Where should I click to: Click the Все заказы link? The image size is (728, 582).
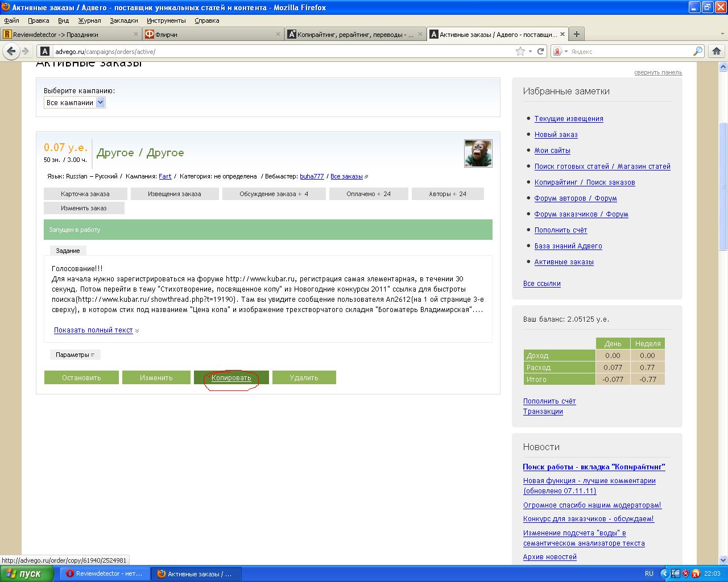[x=346, y=176]
